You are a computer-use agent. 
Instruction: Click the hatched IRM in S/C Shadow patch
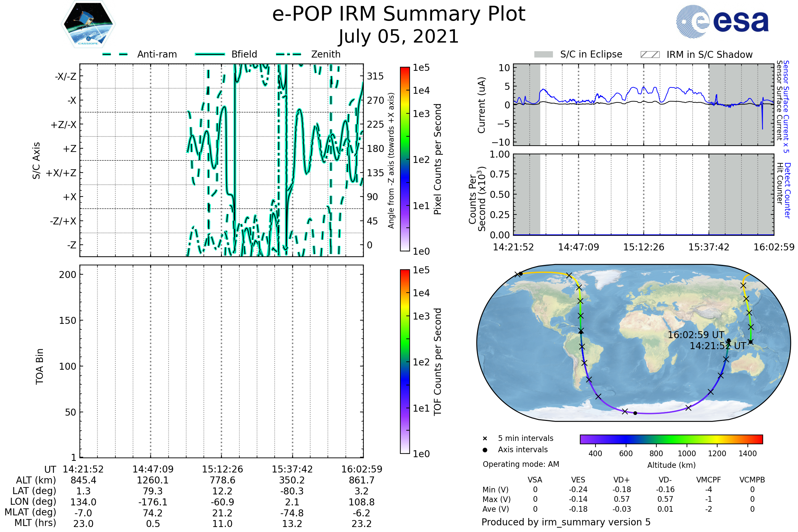click(650, 55)
